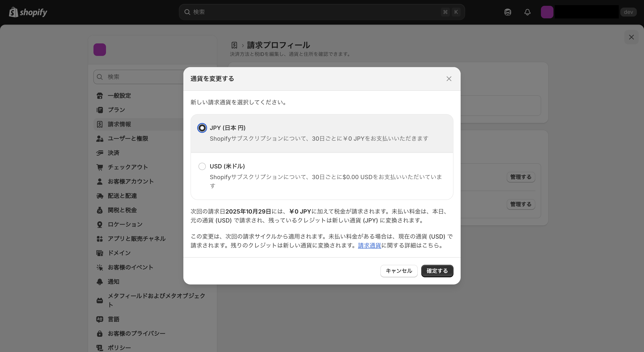
Task: Switch to the 請求情報 sidebar section
Action: [119, 124]
